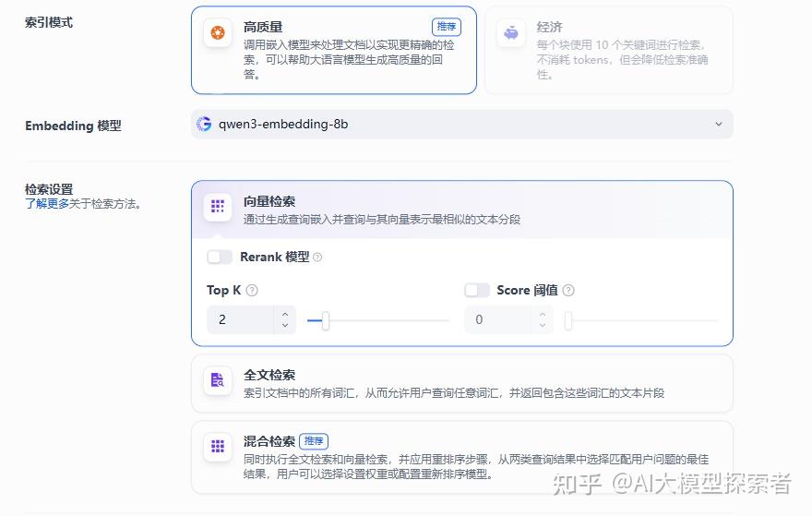The width and height of the screenshot is (812, 516).
Task: Open the Embedding model dropdown
Action: coord(461,124)
